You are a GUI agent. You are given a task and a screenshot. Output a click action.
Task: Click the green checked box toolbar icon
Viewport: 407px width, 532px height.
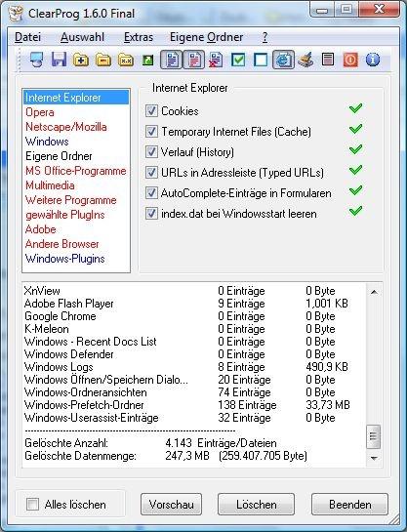tap(238, 60)
